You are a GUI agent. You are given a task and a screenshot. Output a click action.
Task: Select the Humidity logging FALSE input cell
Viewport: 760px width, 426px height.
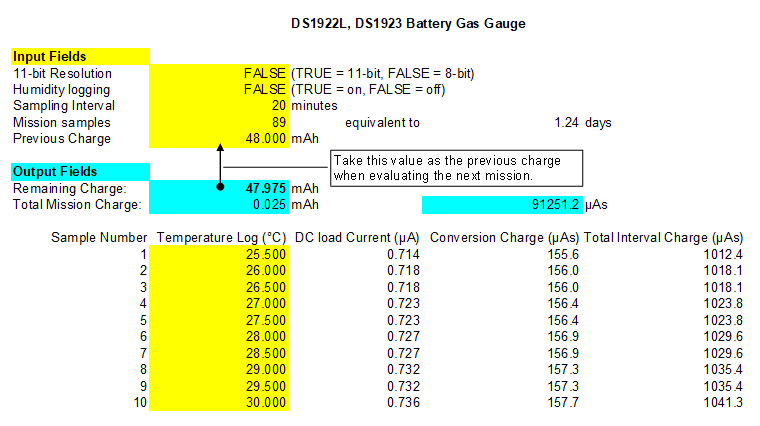pyautogui.click(x=219, y=89)
